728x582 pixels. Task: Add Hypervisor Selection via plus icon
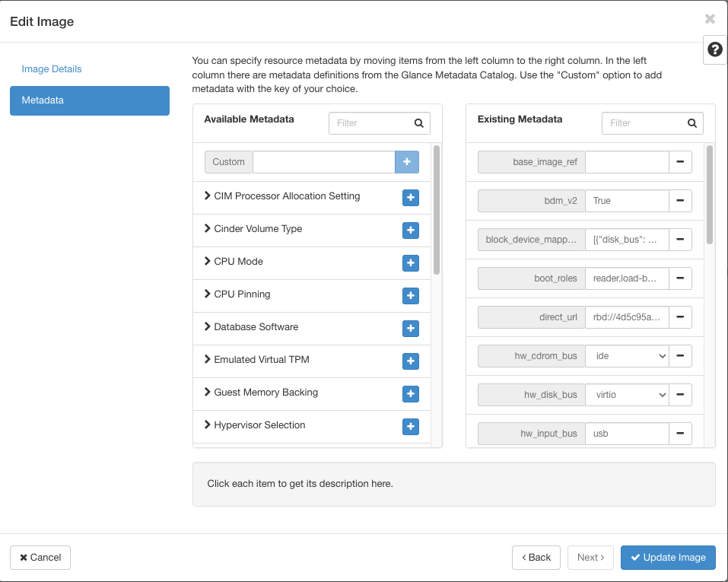click(410, 426)
